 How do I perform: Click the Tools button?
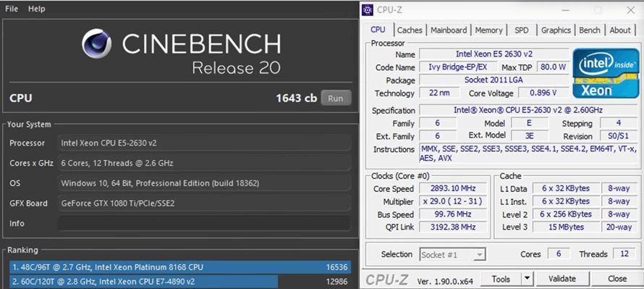pyautogui.click(x=501, y=279)
